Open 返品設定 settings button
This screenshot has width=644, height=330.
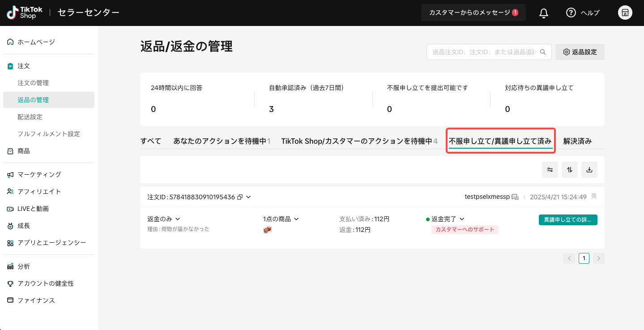(580, 51)
